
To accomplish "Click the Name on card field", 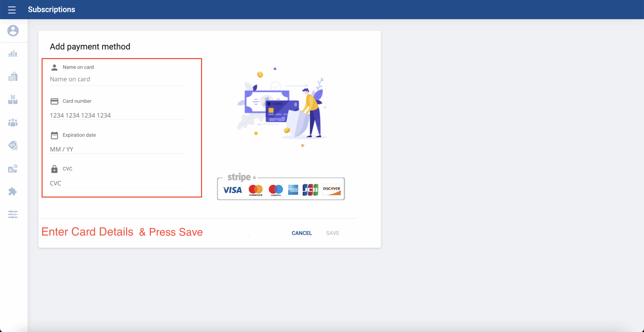I will 117,79.
